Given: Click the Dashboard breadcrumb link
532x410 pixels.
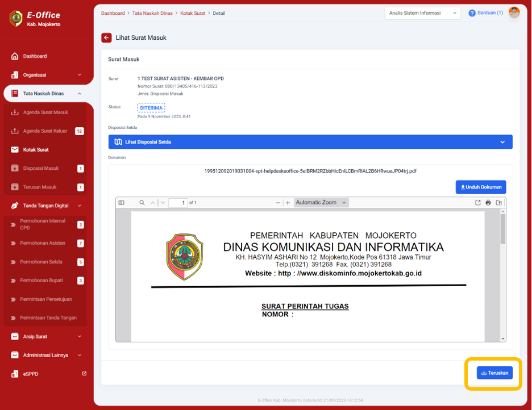Looking at the screenshot, I should (113, 13).
